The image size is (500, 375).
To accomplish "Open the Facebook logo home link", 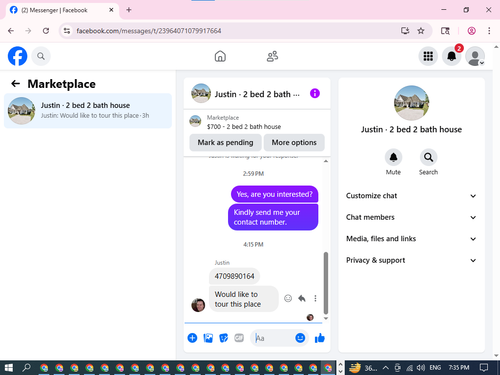I will coord(17,56).
